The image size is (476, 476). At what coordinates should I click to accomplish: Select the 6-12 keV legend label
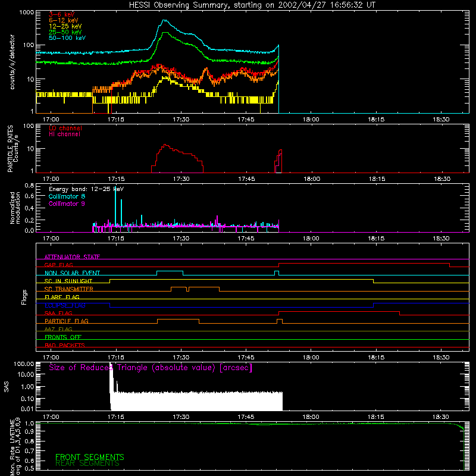tap(63, 20)
